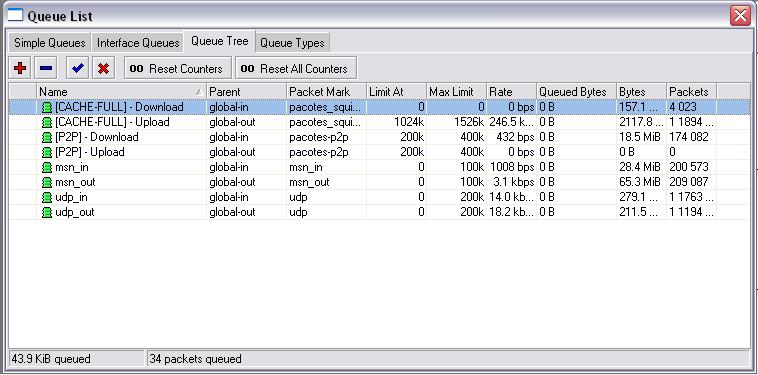This screenshot has height=375, width=758.
Task: Click the 34 packets queued status text
Action: click(x=195, y=359)
